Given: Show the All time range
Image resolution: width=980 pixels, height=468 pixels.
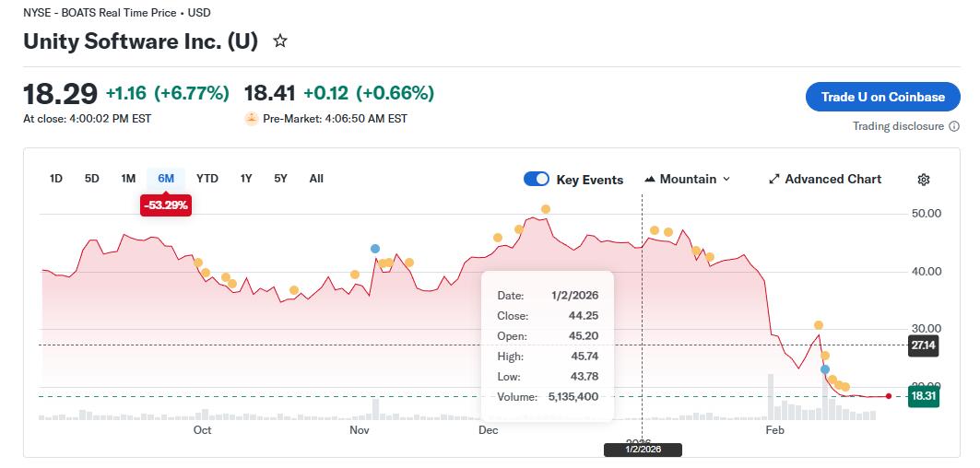Looking at the screenshot, I should [x=316, y=179].
